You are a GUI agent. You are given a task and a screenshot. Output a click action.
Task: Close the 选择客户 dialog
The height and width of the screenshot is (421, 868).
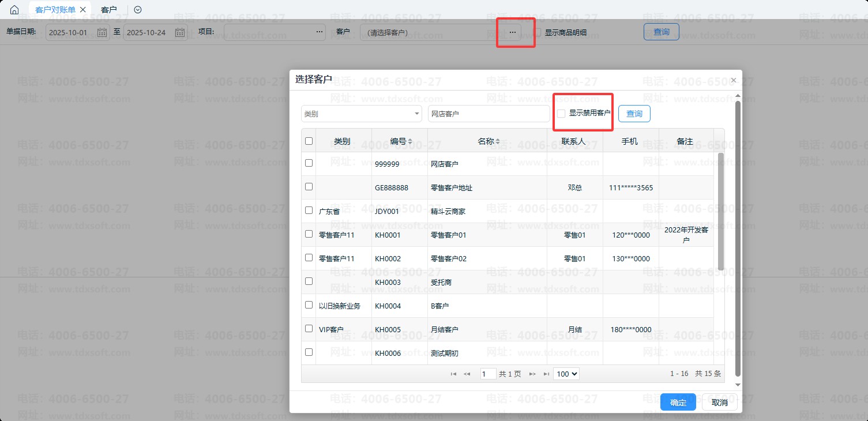pyautogui.click(x=733, y=80)
